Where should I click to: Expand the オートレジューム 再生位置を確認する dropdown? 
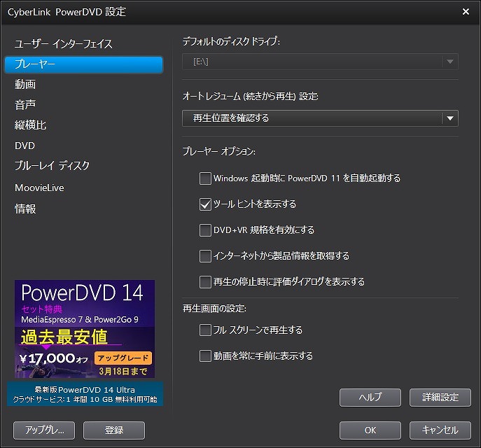point(320,118)
